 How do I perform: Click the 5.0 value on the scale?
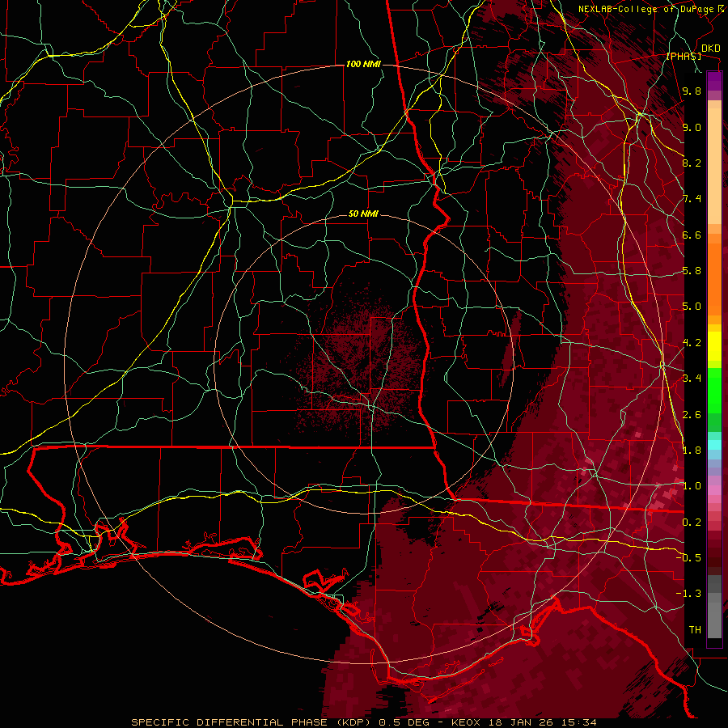click(x=692, y=307)
